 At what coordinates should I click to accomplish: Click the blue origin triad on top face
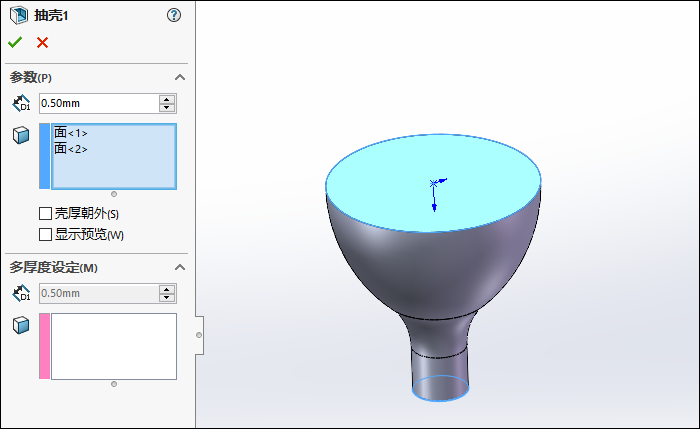click(x=437, y=195)
